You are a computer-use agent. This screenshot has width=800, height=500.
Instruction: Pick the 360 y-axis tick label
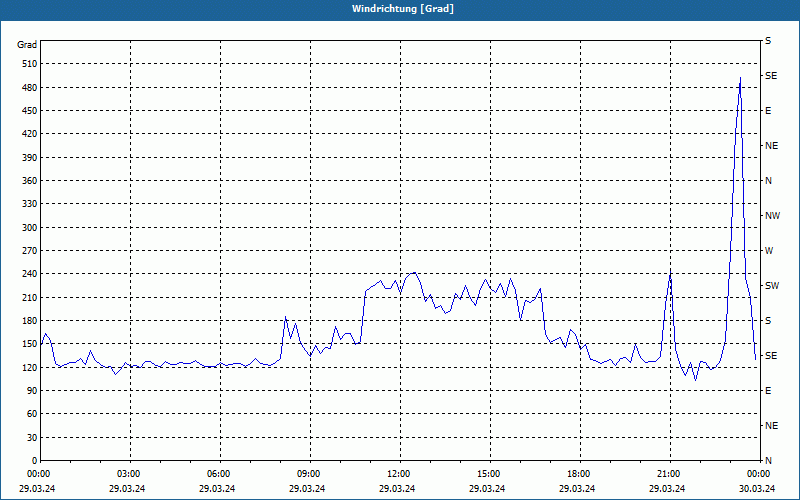pyautogui.click(x=30, y=181)
